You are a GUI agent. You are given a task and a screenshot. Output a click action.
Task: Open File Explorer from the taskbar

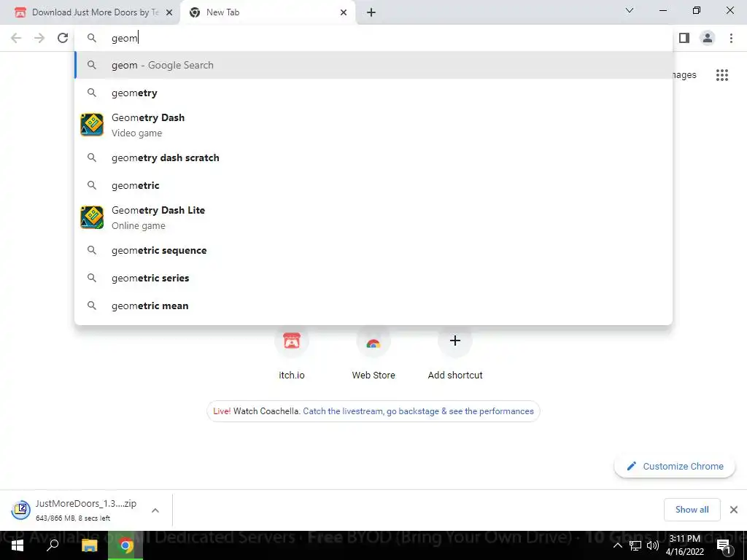(x=89, y=545)
